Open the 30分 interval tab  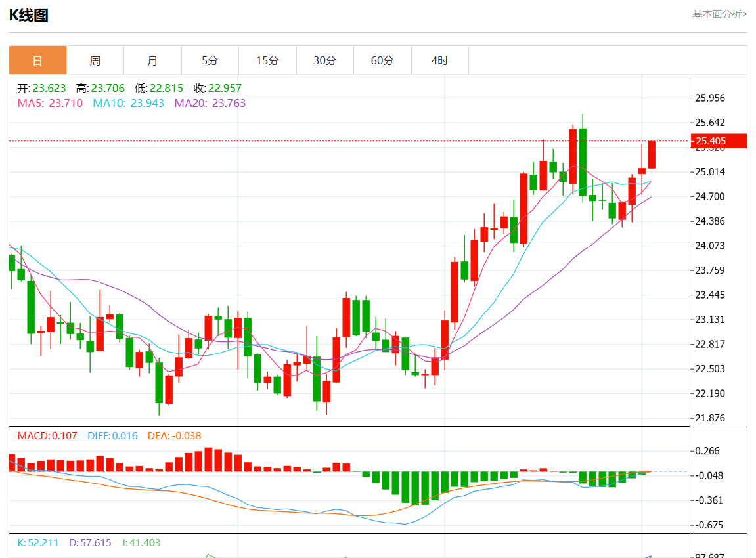(x=325, y=60)
